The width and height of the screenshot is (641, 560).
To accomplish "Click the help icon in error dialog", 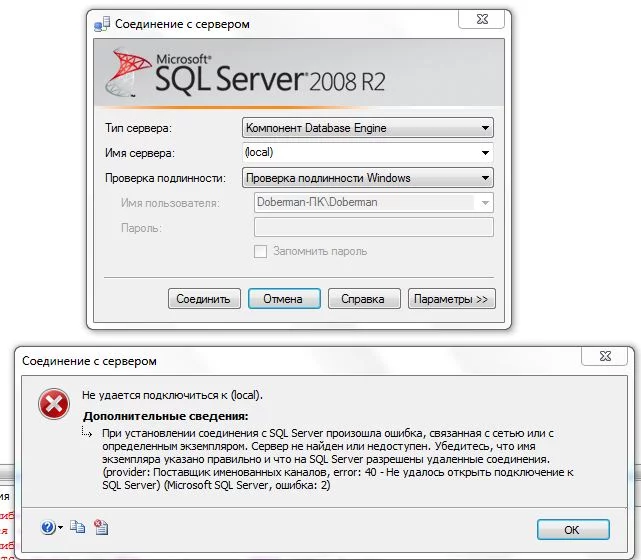I will (48, 527).
